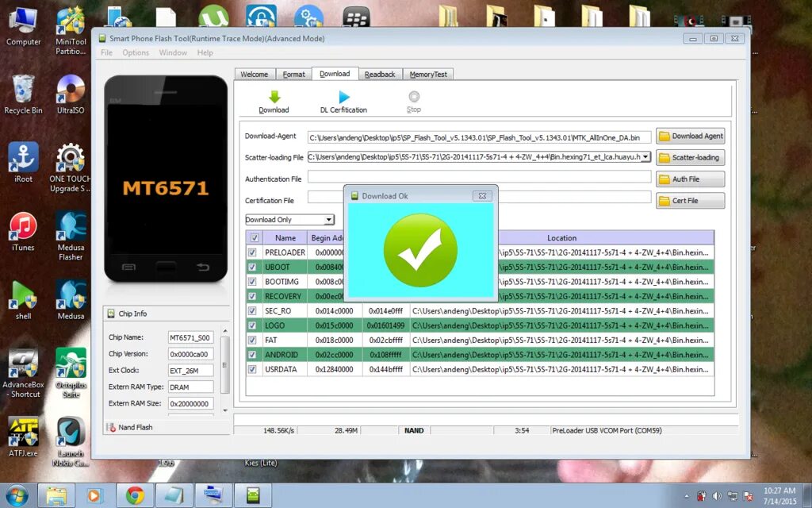The height and width of the screenshot is (508, 812).
Task: Open the Window menu
Action: (x=173, y=52)
